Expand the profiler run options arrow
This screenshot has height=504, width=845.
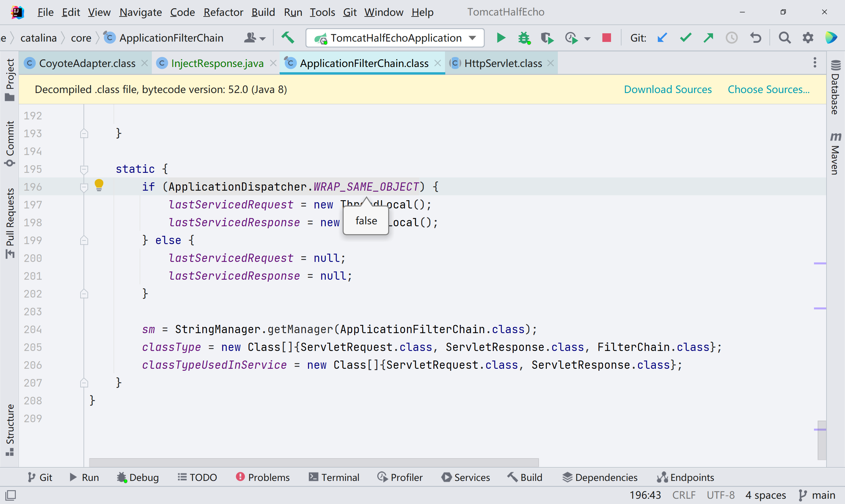tap(587, 38)
